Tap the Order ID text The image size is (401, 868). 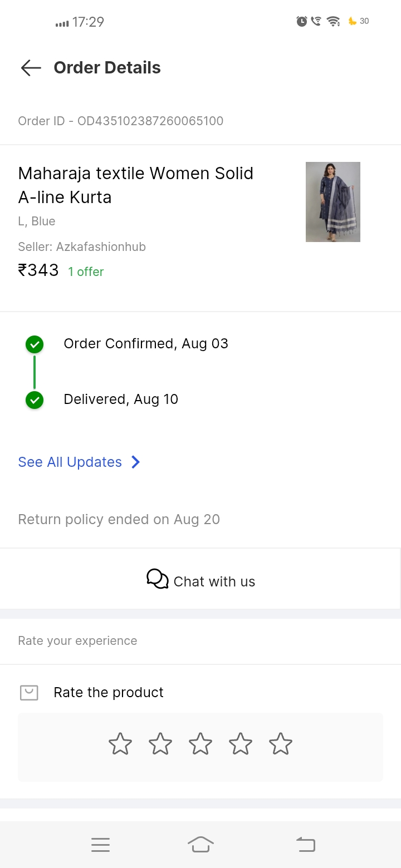[120, 121]
